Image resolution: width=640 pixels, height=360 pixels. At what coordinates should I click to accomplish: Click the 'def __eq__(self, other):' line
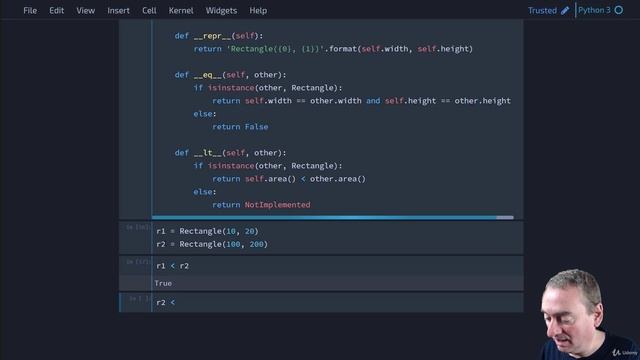pos(231,75)
